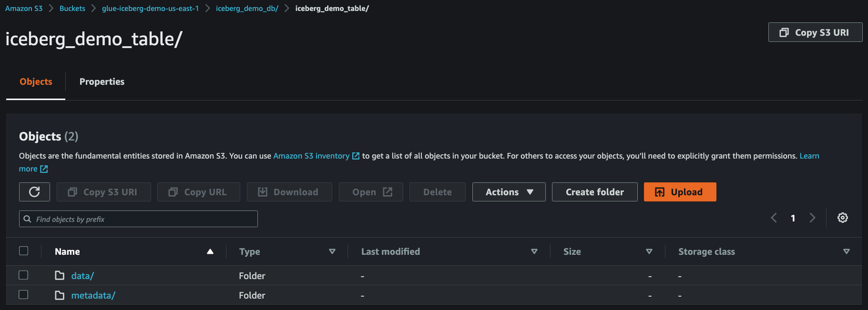
Task: Click the metadata/ folder icon
Action: point(60,295)
